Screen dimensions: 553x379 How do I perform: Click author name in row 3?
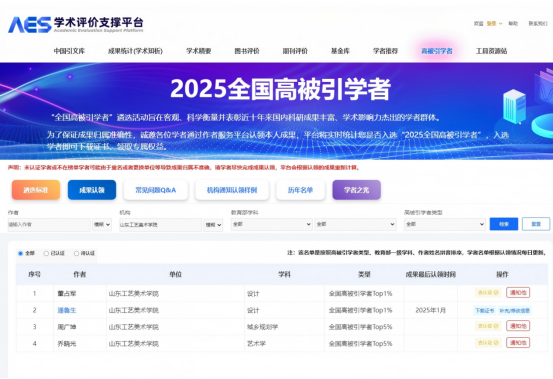tap(67, 327)
